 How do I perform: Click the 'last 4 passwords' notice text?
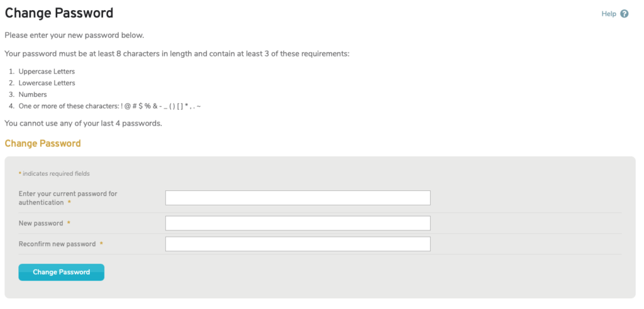[84, 123]
